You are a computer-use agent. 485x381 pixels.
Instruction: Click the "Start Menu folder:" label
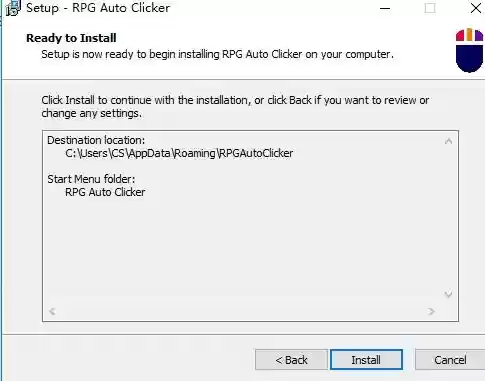91,179
